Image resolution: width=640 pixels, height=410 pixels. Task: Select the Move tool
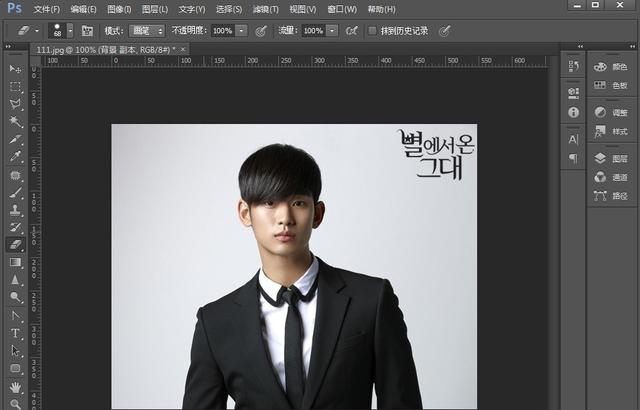point(15,69)
